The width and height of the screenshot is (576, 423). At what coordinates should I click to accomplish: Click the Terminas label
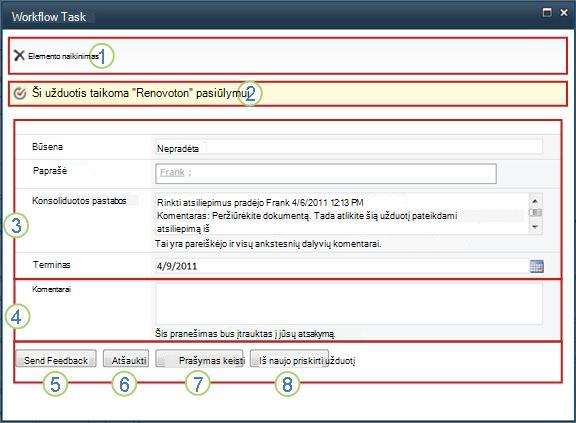[51, 265]
